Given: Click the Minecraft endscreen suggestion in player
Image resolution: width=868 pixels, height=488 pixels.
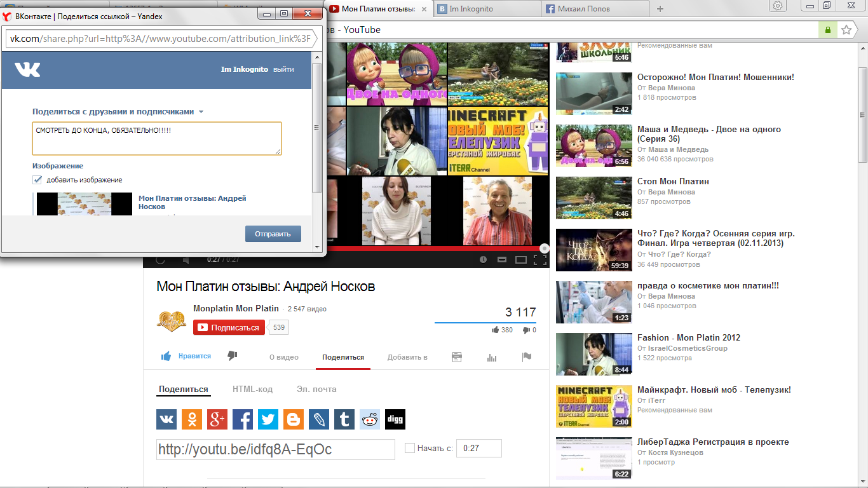Looking at the screenshot, I should pos(498,140).
